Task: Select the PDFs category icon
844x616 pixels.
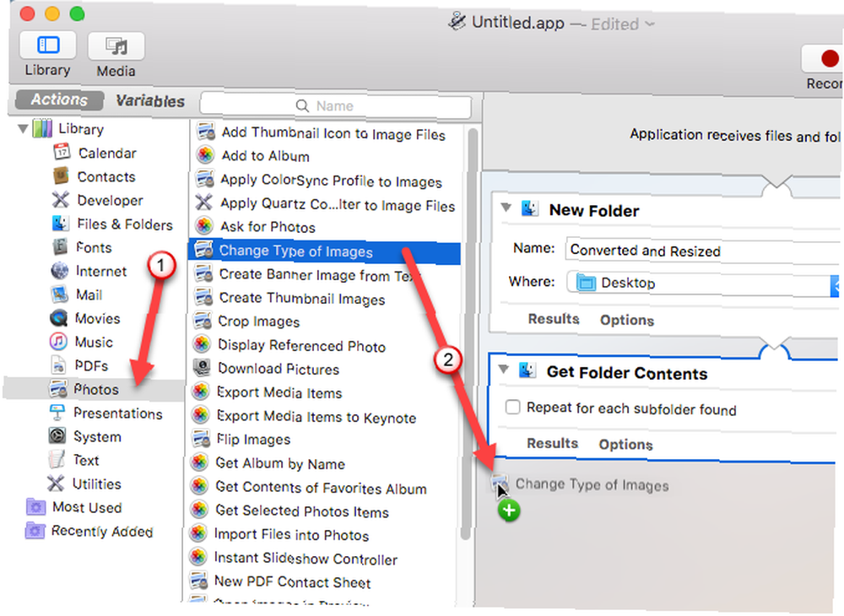Action: pyautogui.click(x=57, y=365)
